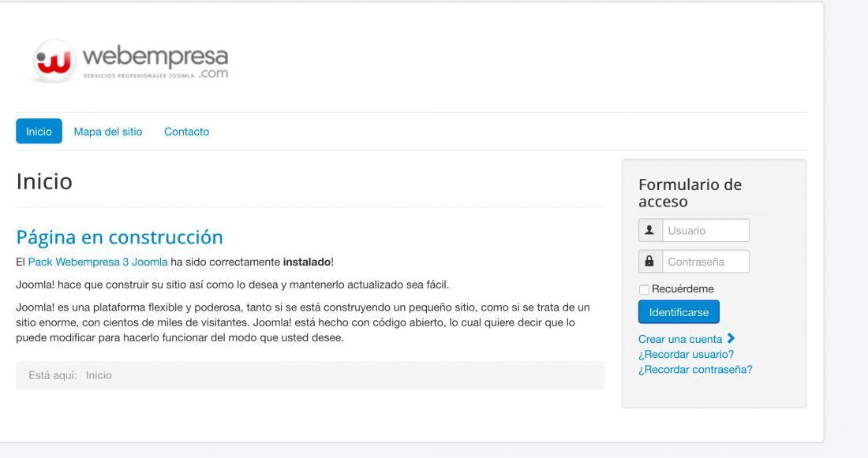868x458 pixels.
Task: Click the user silhouette icon beside Usuario
Action: pos(650,230)
